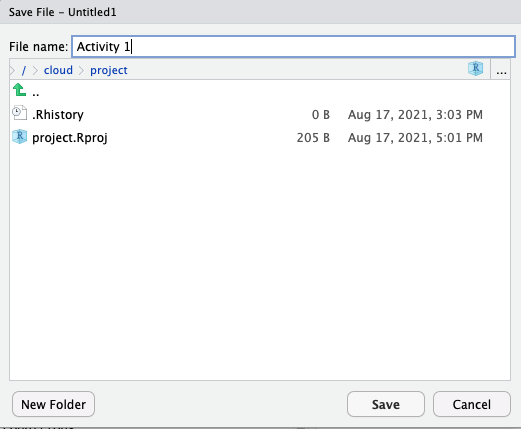Select the .Rhistory file name

click(x=58, y=115)
